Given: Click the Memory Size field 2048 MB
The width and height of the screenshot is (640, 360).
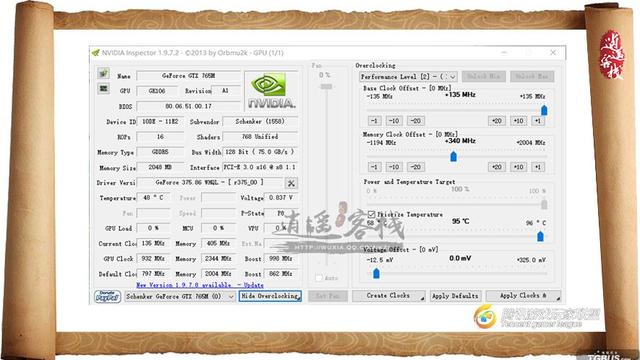Looking at the screenshot, I should 160,167.
